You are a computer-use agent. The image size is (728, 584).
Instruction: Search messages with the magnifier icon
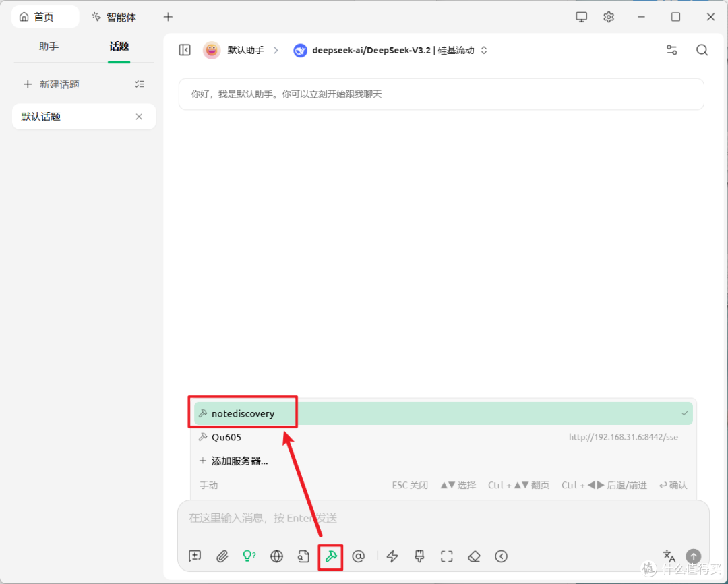coord(702,50)
